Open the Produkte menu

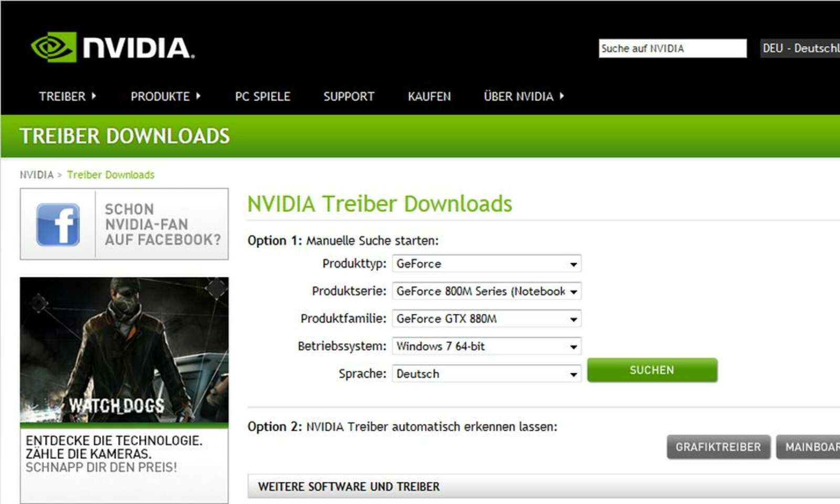click(x=165, y=97)
